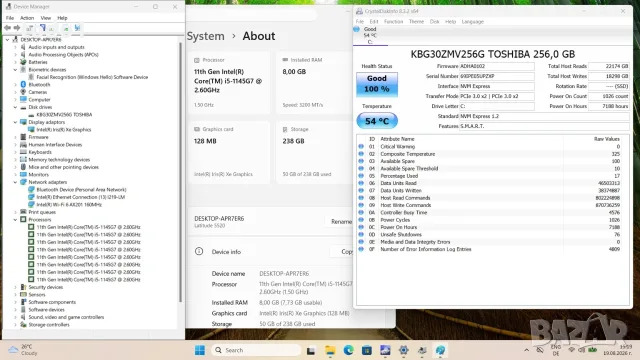Click the Firmware field in CrystalDiskInfo
This screenshot has width=640, height=360.
(497, 66)
